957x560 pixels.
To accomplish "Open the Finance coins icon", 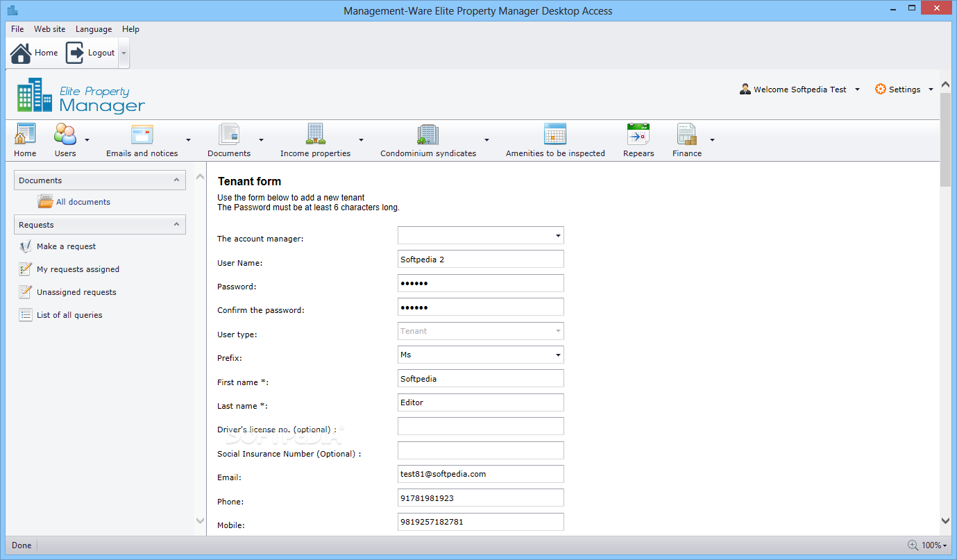I will pyautogui.click(x=687, y=134).
